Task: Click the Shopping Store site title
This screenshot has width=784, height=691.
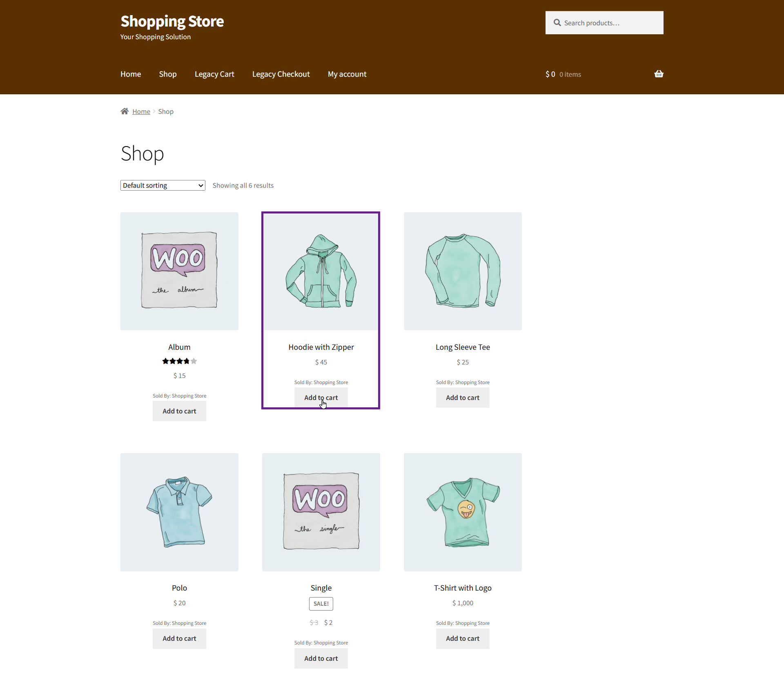Action: 172,21
